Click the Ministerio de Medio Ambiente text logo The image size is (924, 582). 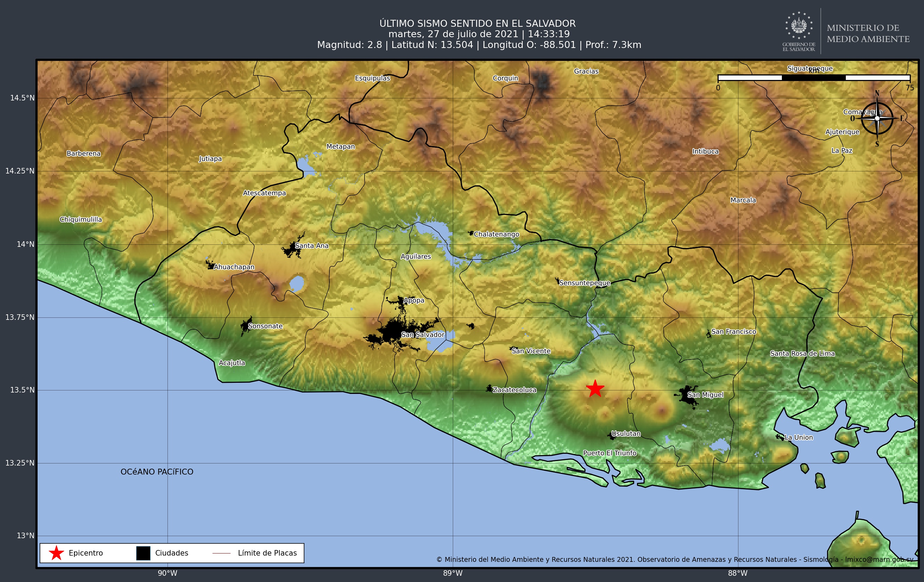point(868,33)
